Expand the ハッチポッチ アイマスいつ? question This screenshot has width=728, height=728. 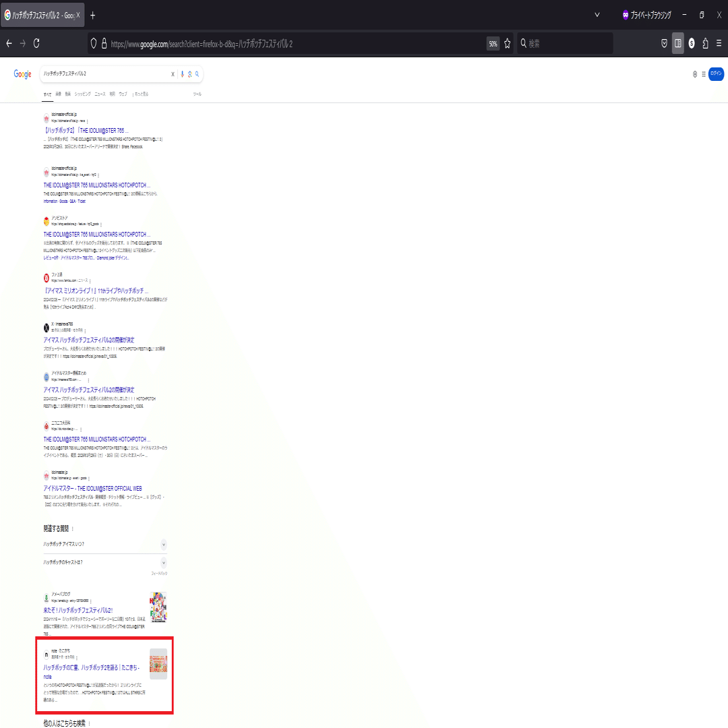pos(105,544)
